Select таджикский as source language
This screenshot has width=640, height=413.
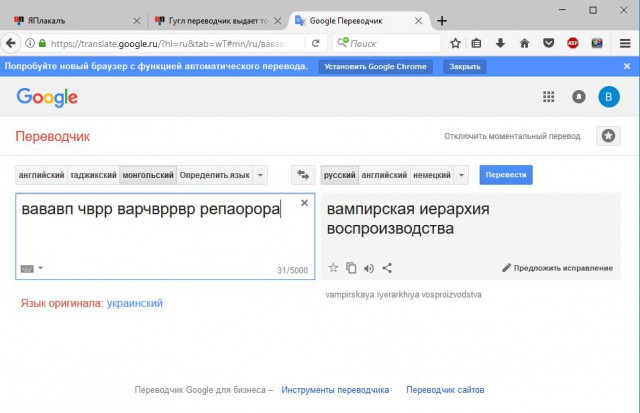pyautogui.click(x=93, y=175)
